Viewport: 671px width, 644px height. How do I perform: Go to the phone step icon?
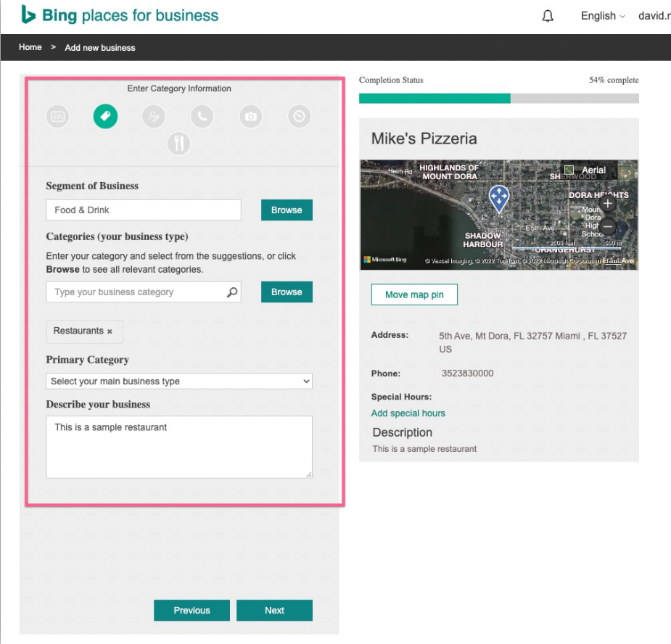click(202, 116)
